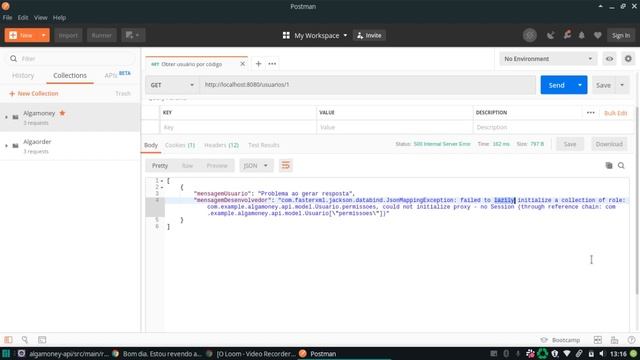Open the File menu

(7, 18)
